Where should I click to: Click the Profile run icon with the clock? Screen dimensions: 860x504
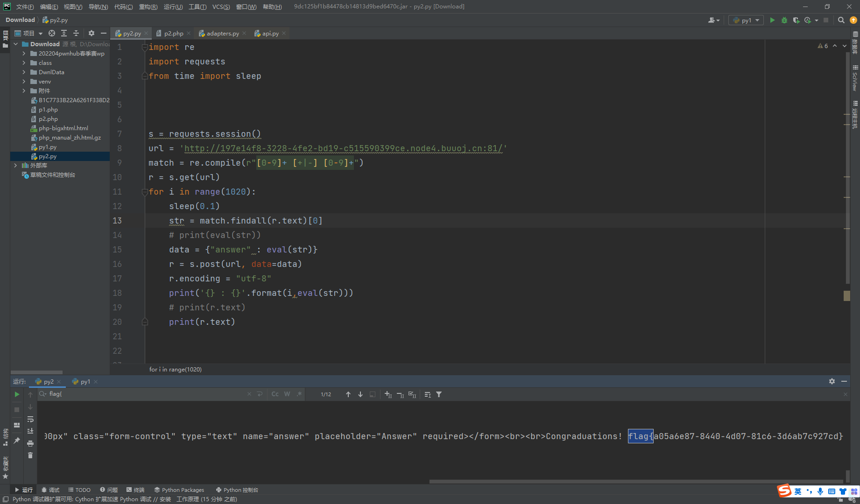point(808,20)
